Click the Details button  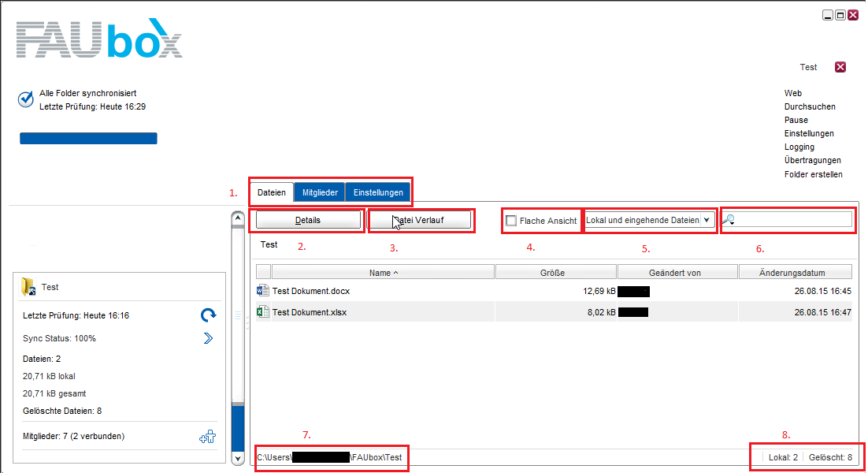point(308,220)
